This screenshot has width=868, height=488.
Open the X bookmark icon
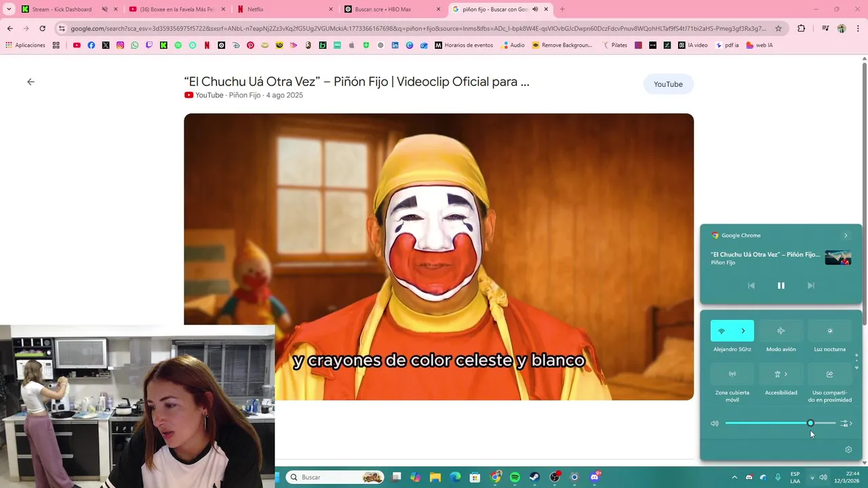pyautogui.click(x=106, y=45)
